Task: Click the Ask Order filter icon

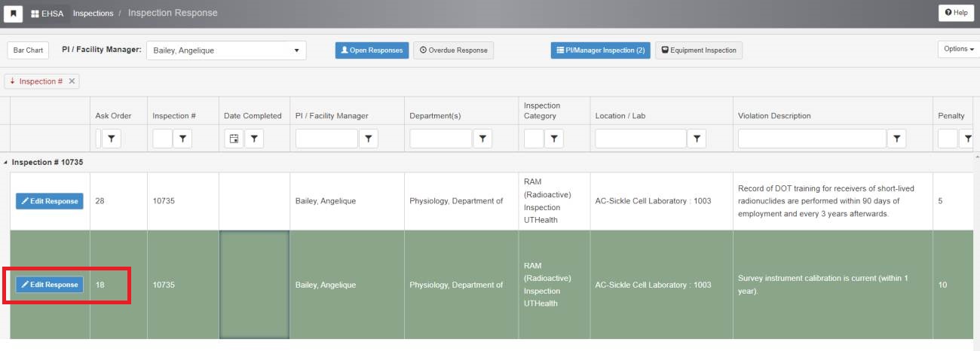Action: pyautogui.click(x=112, y=139)
